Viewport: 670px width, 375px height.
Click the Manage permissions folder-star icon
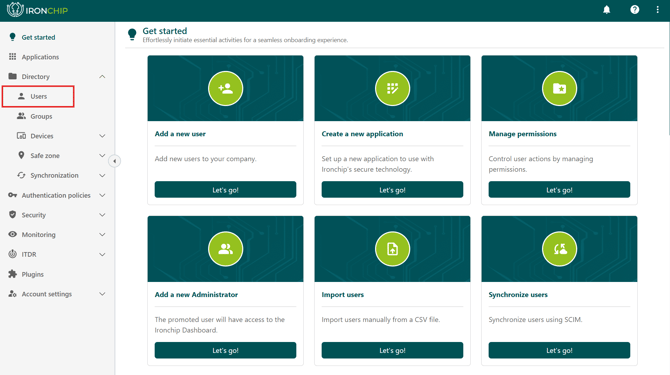coord(559,88)
